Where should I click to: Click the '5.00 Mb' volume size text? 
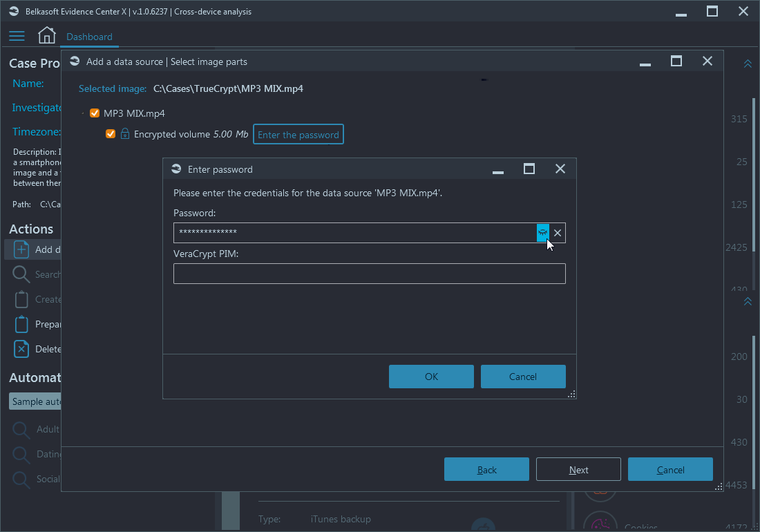231,134
